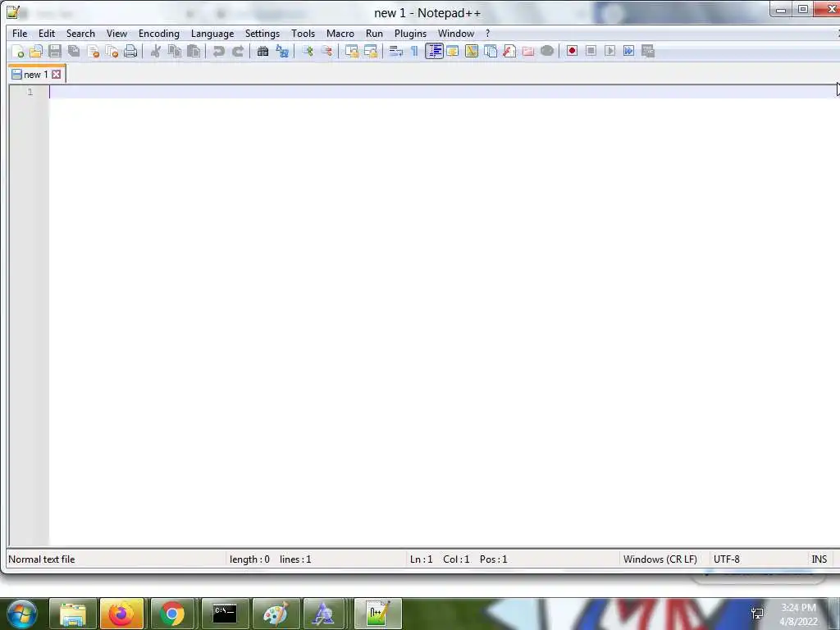This screenshot has height=630, width=840.
Task: Click the Stop Recording macro icon
Action: click(591, 52)
